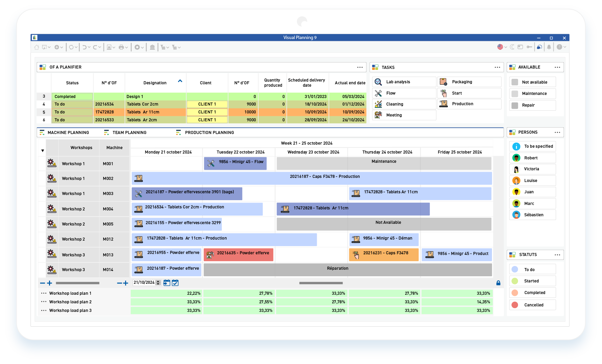Select Réparation block on M014
Viewport: 602px width, 364px height.
coord(348,270)
